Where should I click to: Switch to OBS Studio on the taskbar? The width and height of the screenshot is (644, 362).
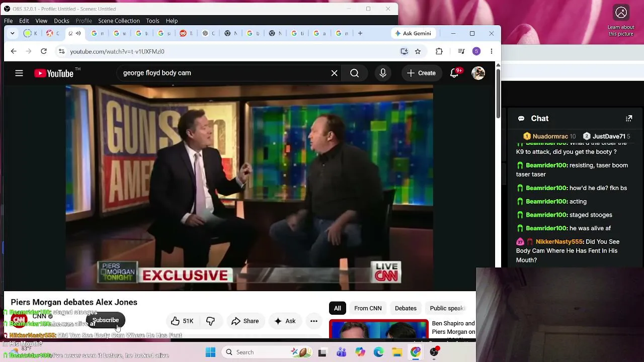434,352
